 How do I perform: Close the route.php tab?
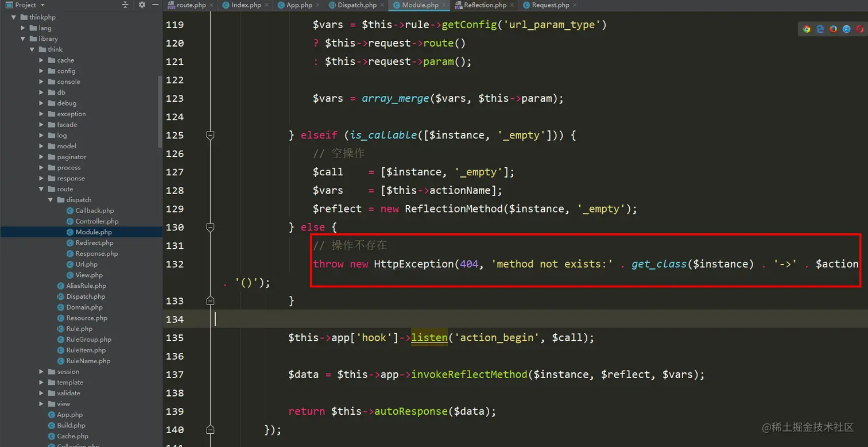(x=212, y=5)
